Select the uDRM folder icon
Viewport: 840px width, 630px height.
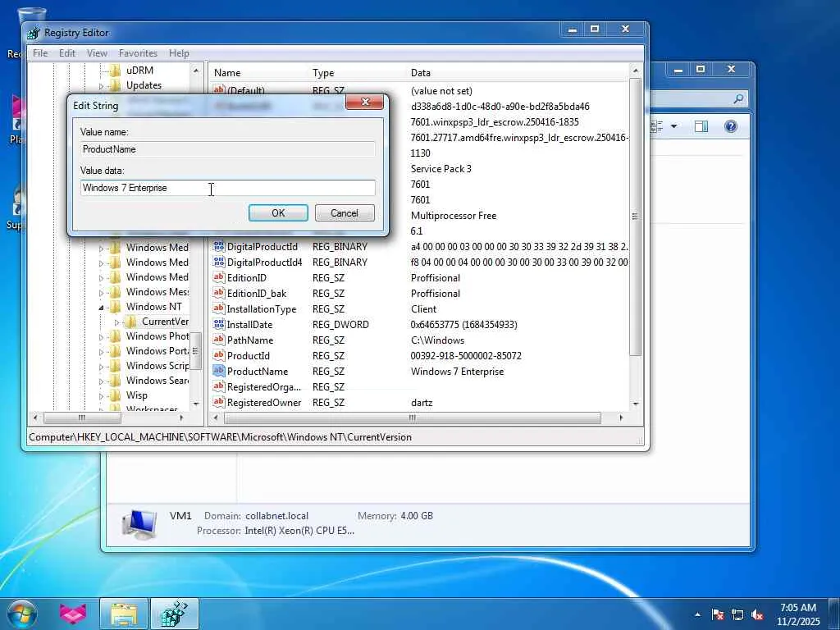point(115,71)
